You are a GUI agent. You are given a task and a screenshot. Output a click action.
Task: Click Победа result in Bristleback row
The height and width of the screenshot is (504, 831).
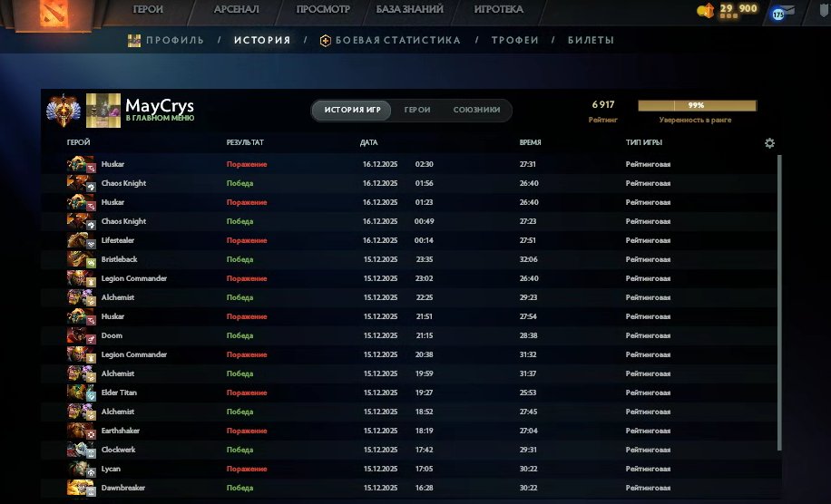240,259
